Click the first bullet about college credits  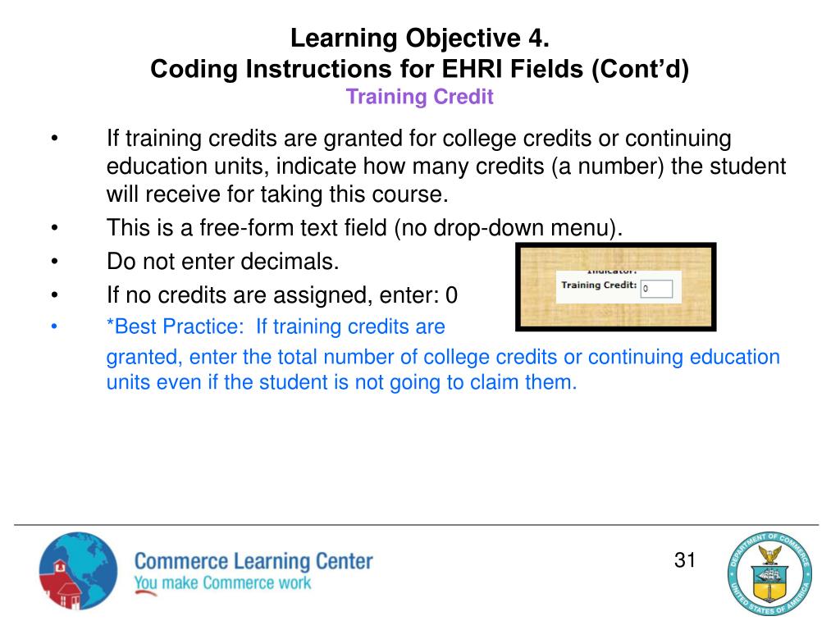445,166
